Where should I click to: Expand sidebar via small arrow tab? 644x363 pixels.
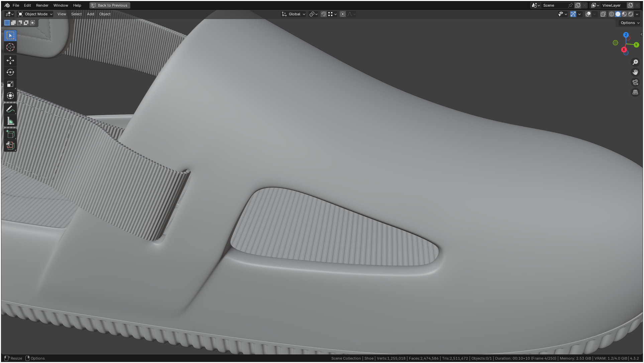(641, 34)
